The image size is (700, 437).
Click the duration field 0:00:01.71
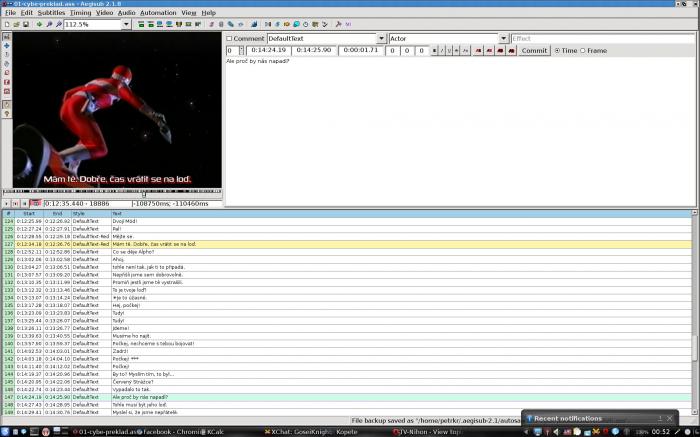click(x=361, y=50)
